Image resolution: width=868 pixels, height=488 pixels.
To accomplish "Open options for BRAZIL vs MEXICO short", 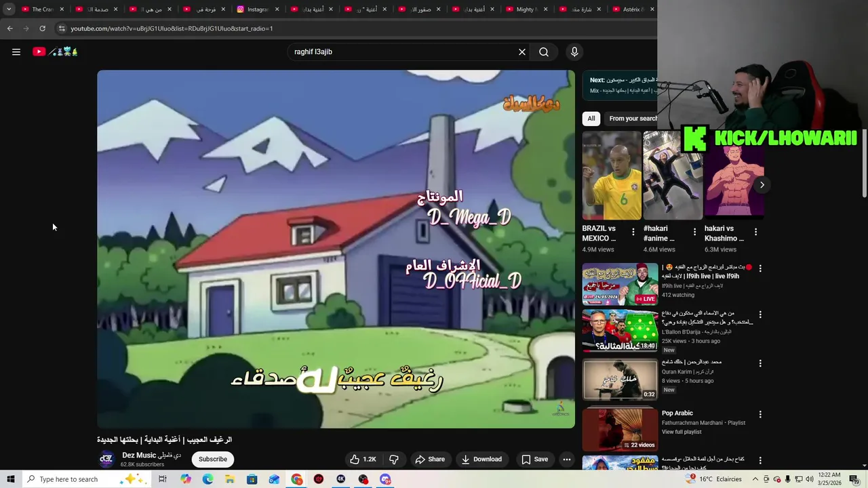I will coord(633,232).
